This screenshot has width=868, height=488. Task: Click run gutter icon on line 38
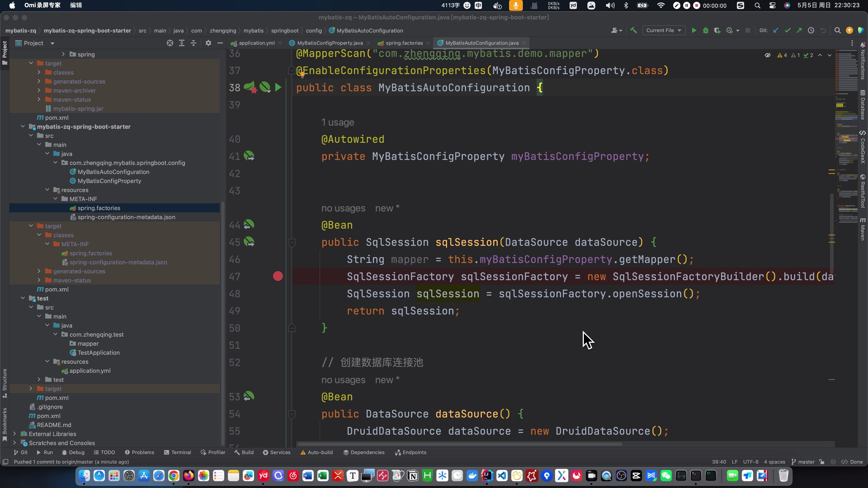(x=278, y=88)
